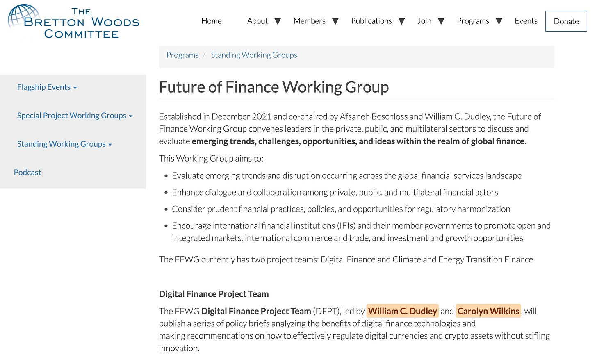Open the Podcast sidebar link
597x364 pixels.
point(27,173)
